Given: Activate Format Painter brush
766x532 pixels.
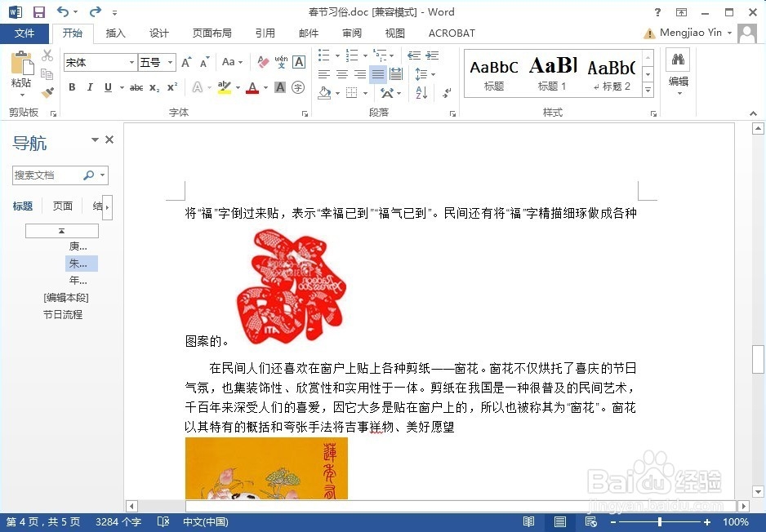Looking at the screenshot, I should pyautogui.click(x=47, y=92).
